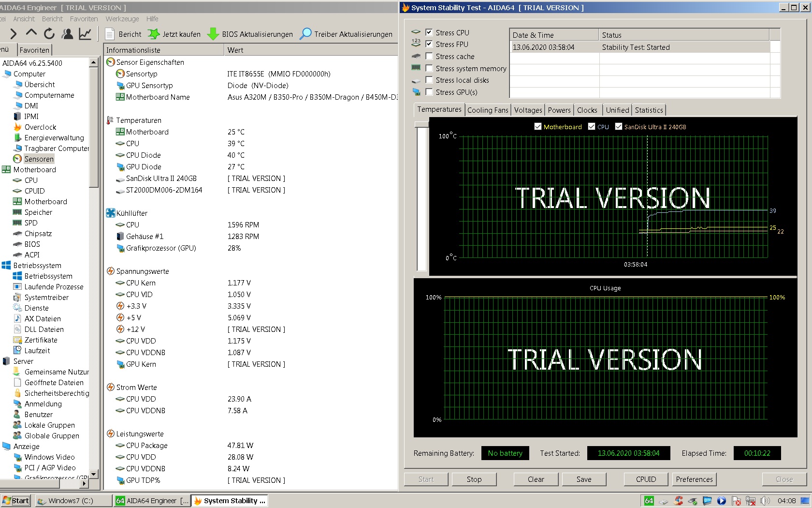
Task: Enable the Stress system memory checkbox
Action: (x=429, y=68)
